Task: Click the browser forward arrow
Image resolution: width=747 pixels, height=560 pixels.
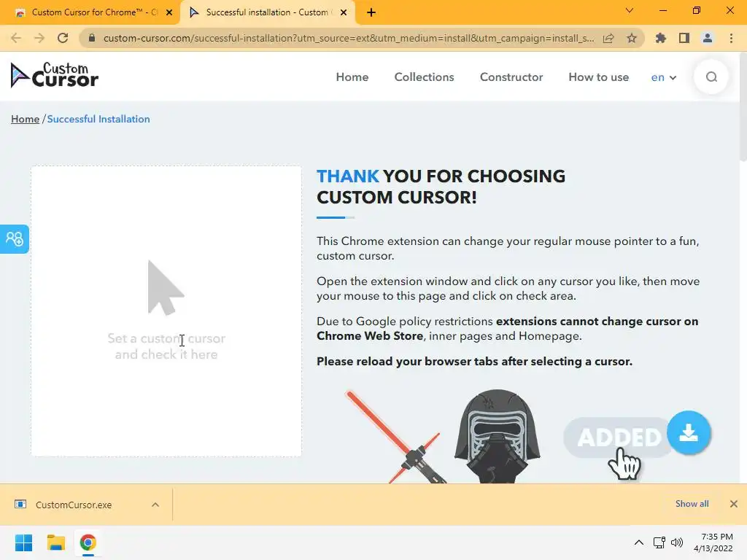Action: (x=39, y=38)
